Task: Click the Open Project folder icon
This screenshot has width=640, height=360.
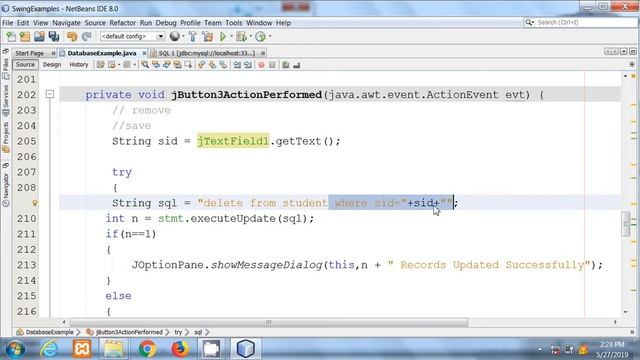Action: click(x=39, y=37)
